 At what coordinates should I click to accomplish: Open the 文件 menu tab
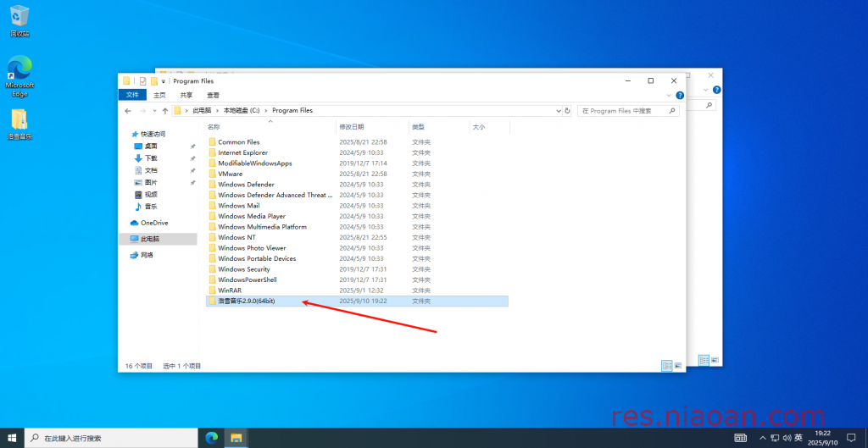click(x=132, y=95)
